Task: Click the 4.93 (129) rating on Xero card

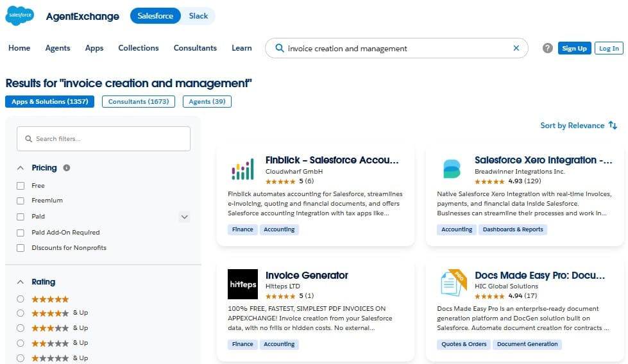Action: click(x=508, y=181)
